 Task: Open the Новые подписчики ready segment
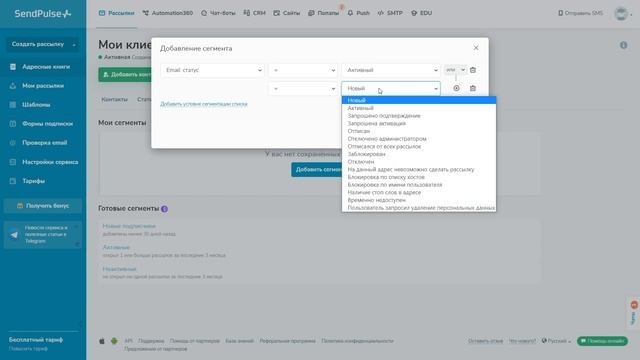point(129,226)
